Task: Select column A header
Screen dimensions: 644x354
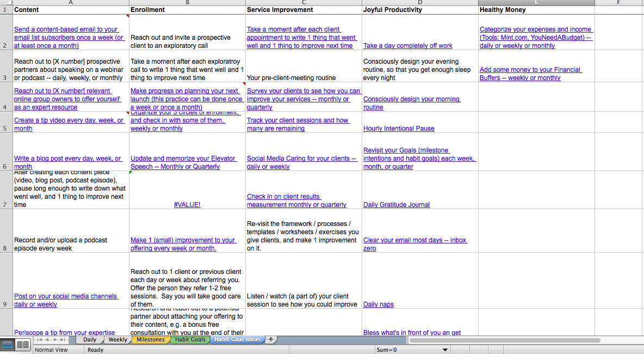Action: coord(70,3)
